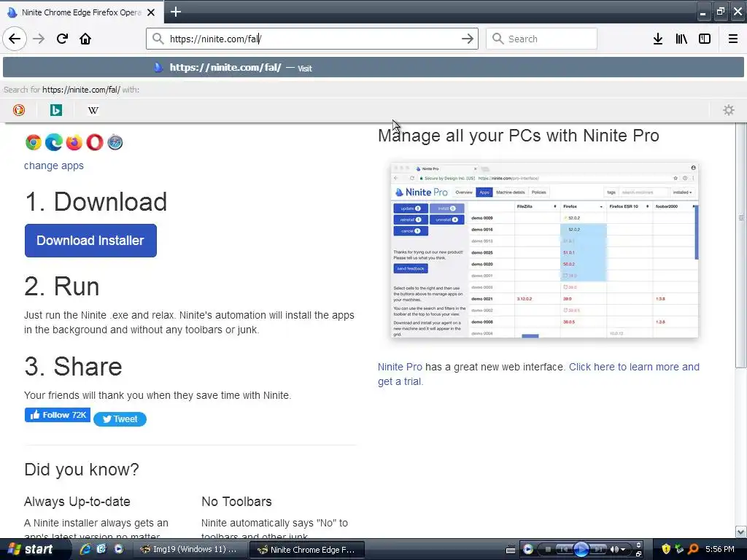The width and height of the screenshot is (747, 560).
Task: Open the Ninite Pro link
Action: (x=400, y=367)
